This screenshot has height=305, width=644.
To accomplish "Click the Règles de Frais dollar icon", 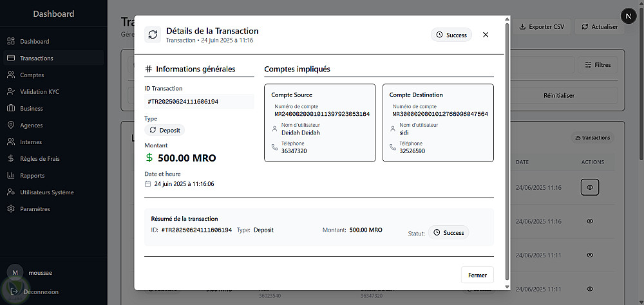I will click(11, 158).
